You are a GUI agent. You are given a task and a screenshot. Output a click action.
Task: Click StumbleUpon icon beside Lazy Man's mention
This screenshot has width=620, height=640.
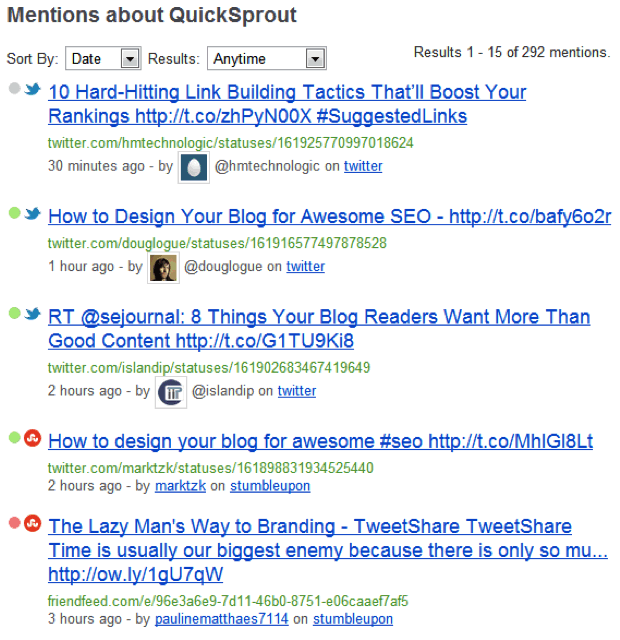tap(33, 524)
